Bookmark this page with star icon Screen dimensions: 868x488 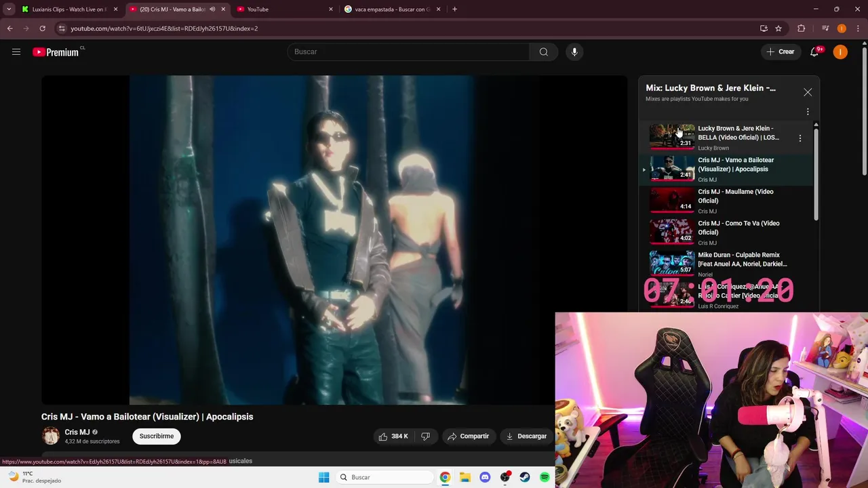point(778,28)
